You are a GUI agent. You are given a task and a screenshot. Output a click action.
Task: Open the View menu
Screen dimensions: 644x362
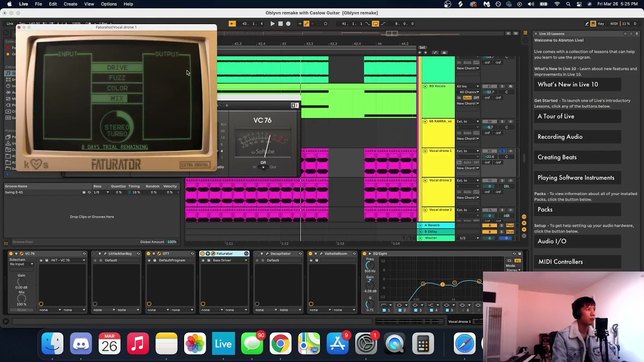tap(89, 4)
